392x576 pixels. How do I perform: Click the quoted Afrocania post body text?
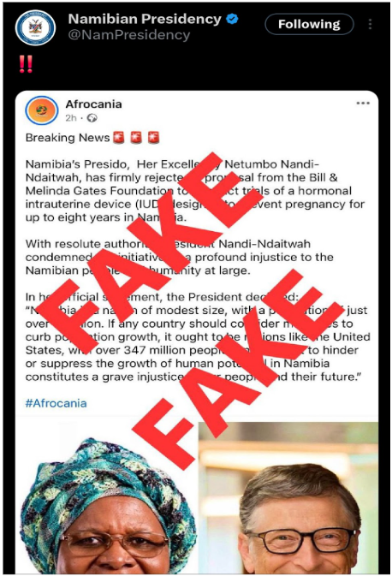click(x=198, y=270)
